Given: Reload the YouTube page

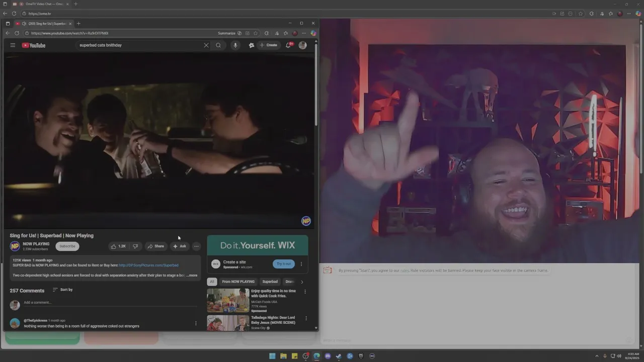Looking at the screenshot, I should (17, 33).
